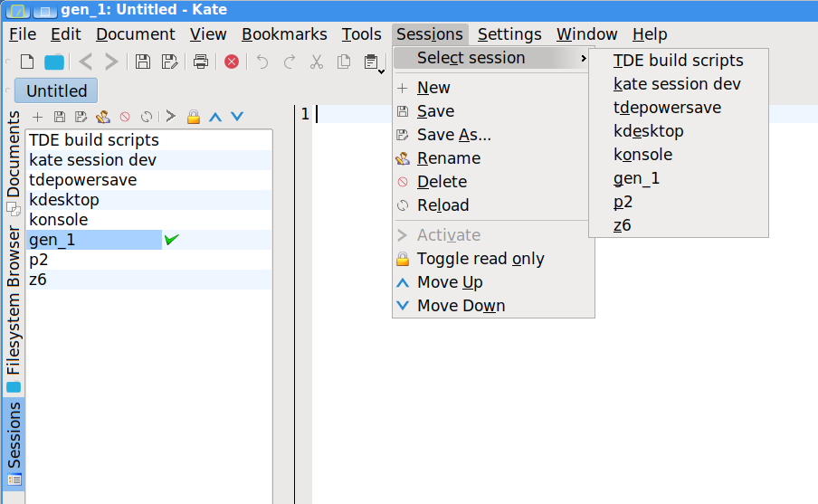Image resolution: width=818 pixels, height=504 pixels.
Task: Choose New in the Sessions menu
Action: point(493,88)
